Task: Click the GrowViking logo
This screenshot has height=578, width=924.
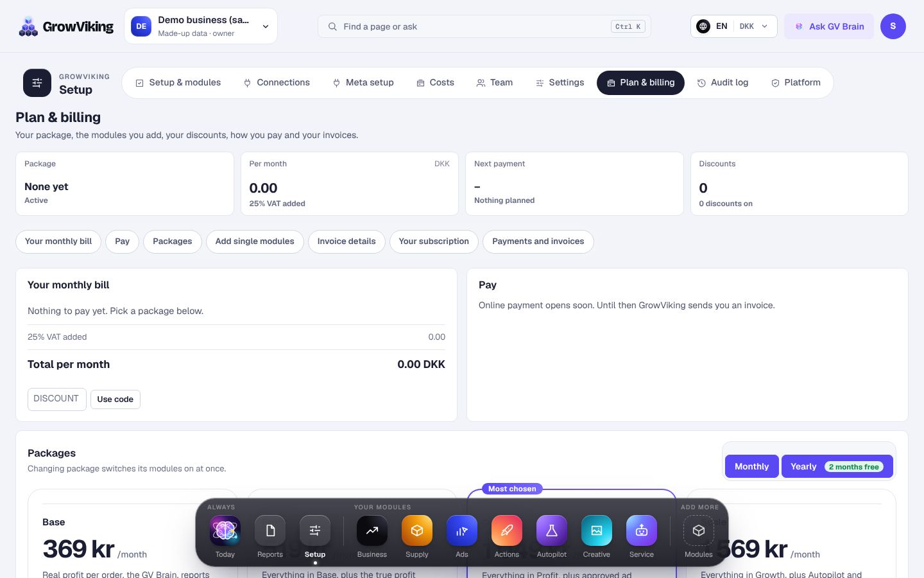Action: point(66,26)
